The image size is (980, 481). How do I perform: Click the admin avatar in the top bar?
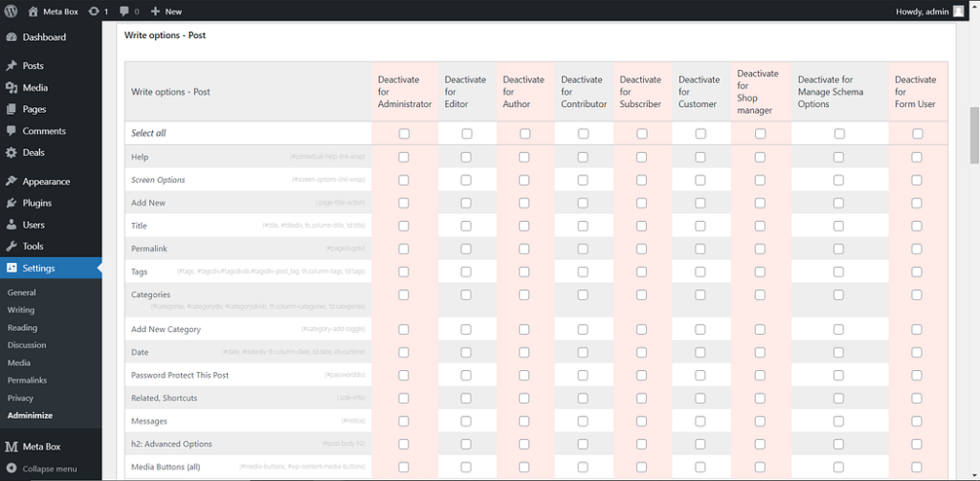959,11
